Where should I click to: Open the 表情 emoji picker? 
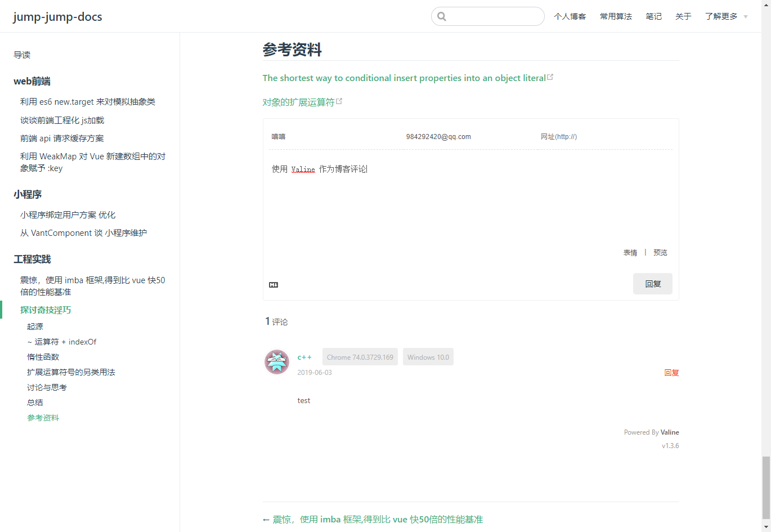(x=630, y=253)
